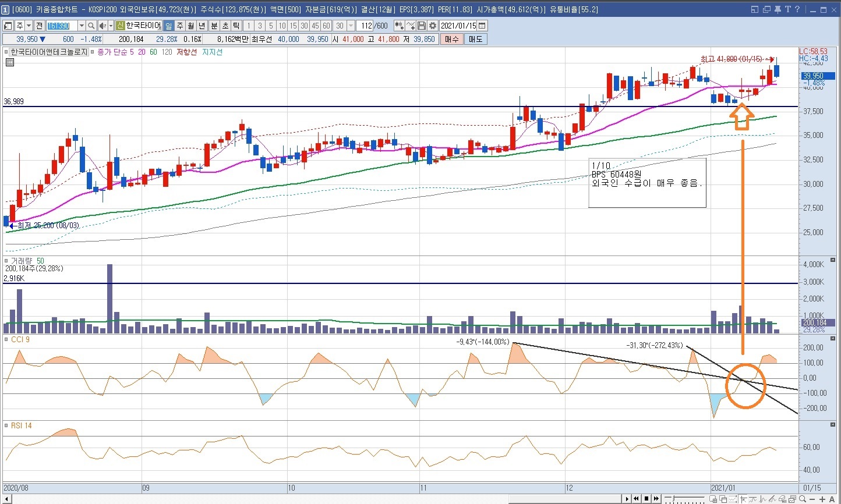Click the 'A' auto-fit icon at bottom right

(832, 499)
